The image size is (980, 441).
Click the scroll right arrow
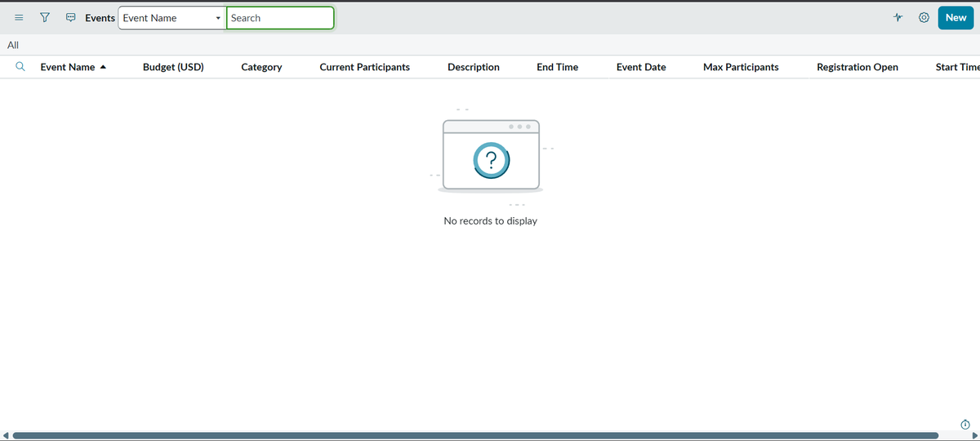974,435
